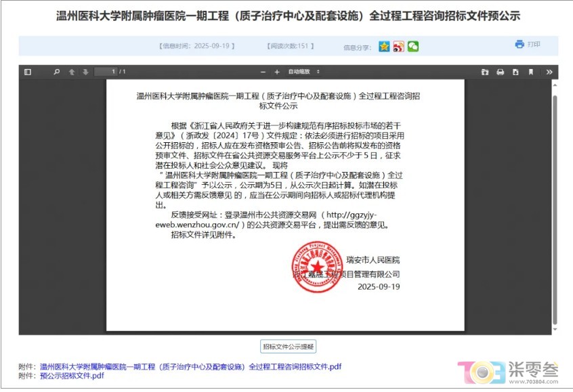The width and height of the screenshot is (573, 392).
Task: Click the page number input field
Action: [x=106, y=72]
